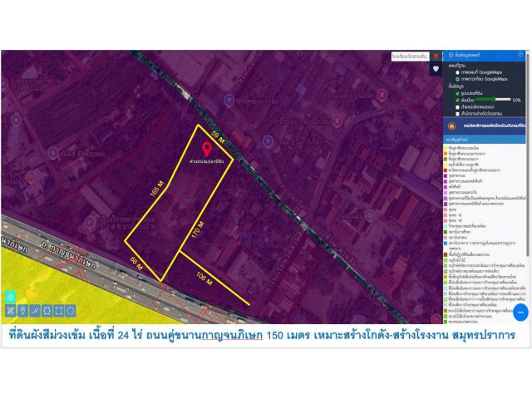Select the polyline drawing tool

35,310
